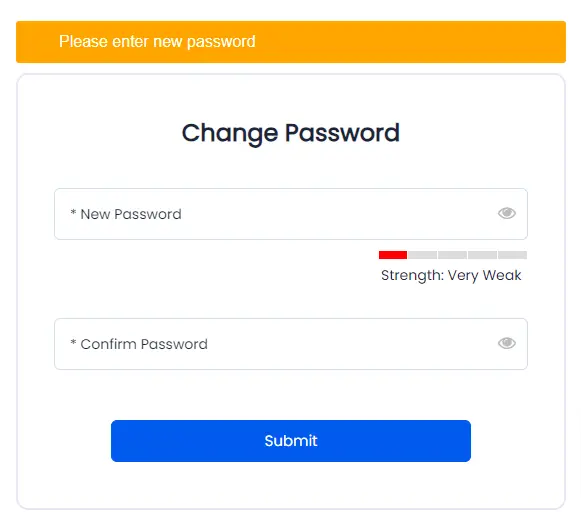
Task: Reveal the Confirm Password using eye icon
Action: click(x=507, y=343)
